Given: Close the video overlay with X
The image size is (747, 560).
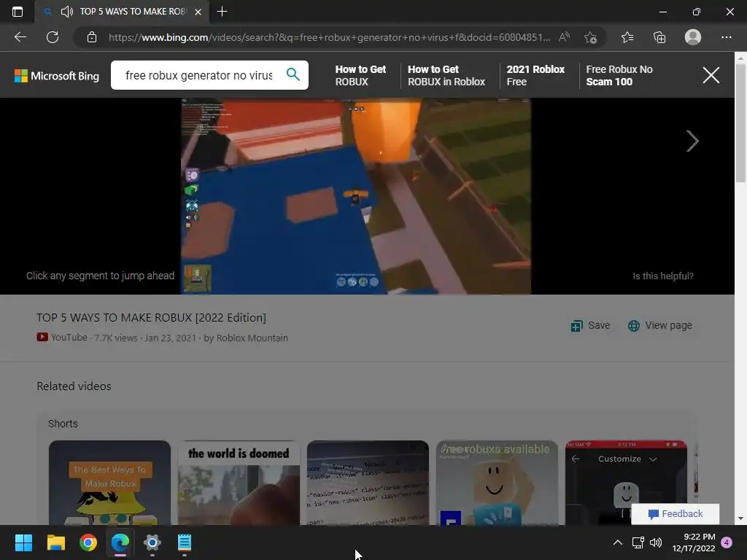Looking at the screenshot, I should 711,75.
